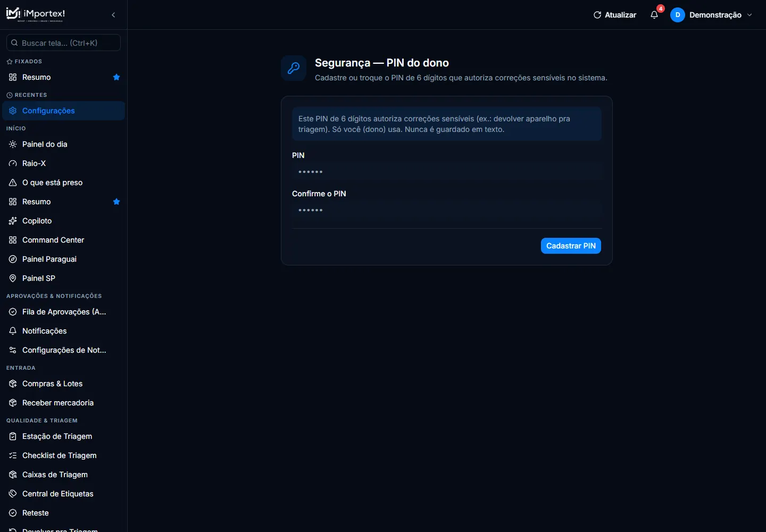Click the Cadastrar PIN button
766x532 pixels.
click(571, 246)
